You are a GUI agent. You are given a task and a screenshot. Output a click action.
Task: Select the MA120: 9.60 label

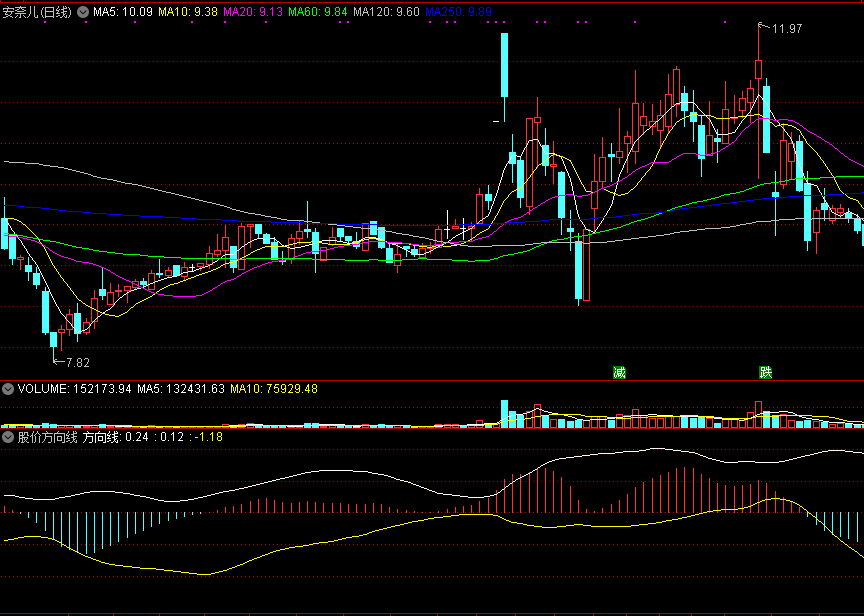[386, 12]
